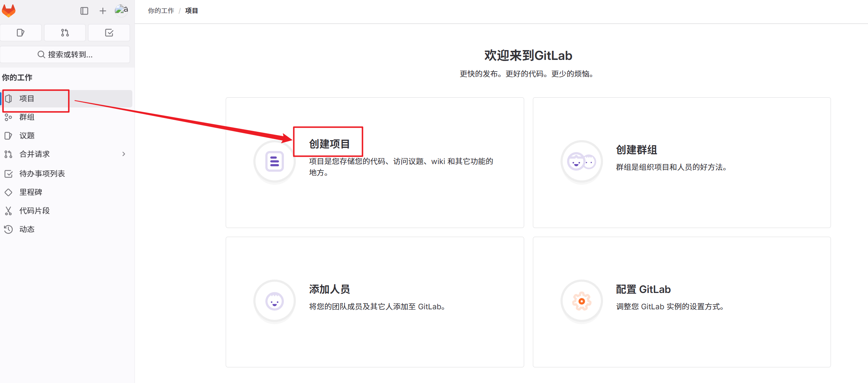The image size is (868, 383).
Task: Open assigned issues shortcut icon
Action: coord(21,33)
